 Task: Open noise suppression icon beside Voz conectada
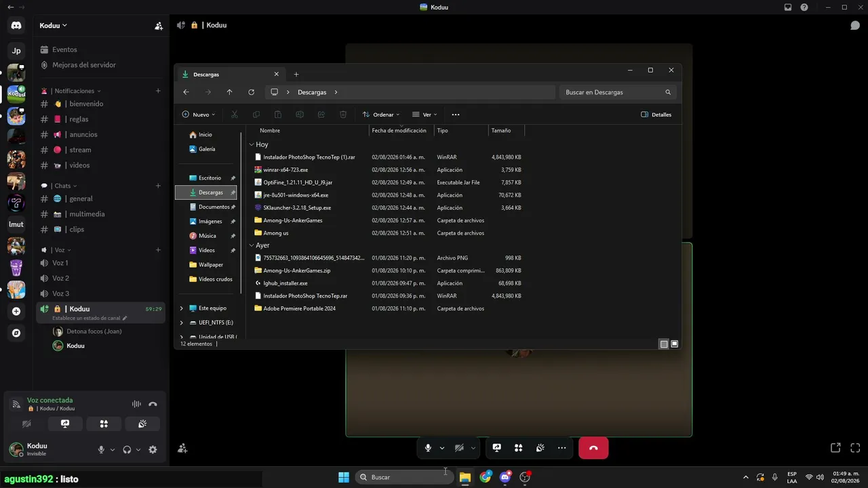pyautogui.click(x=136, y=404)
